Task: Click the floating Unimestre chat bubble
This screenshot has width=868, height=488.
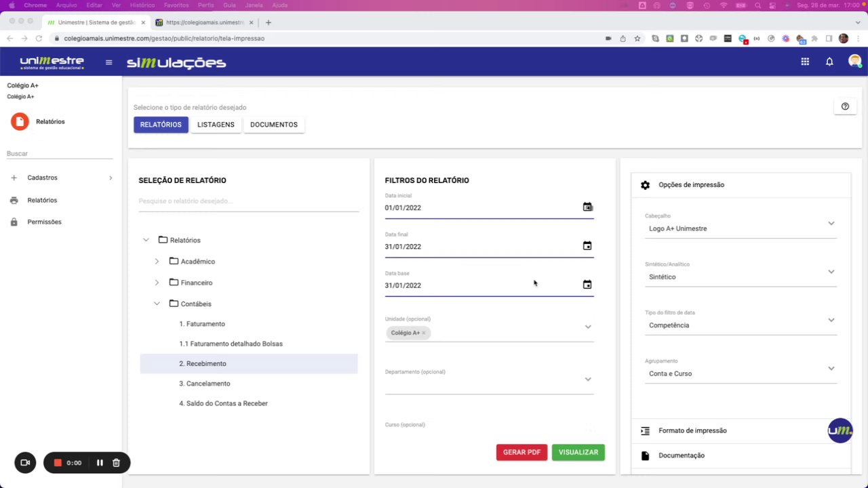Action: [x=840, y=430]
